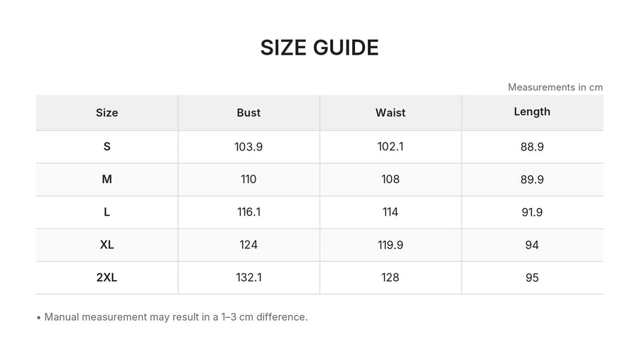This screenshot has width=639, height=364.
Task: Select waist value 119.9 for XL
Action: [390, 245]
